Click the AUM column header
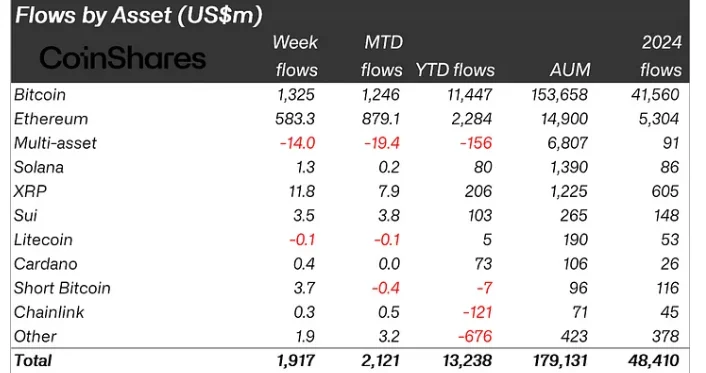Screen dimensions: 706x373 click(570, 70)
